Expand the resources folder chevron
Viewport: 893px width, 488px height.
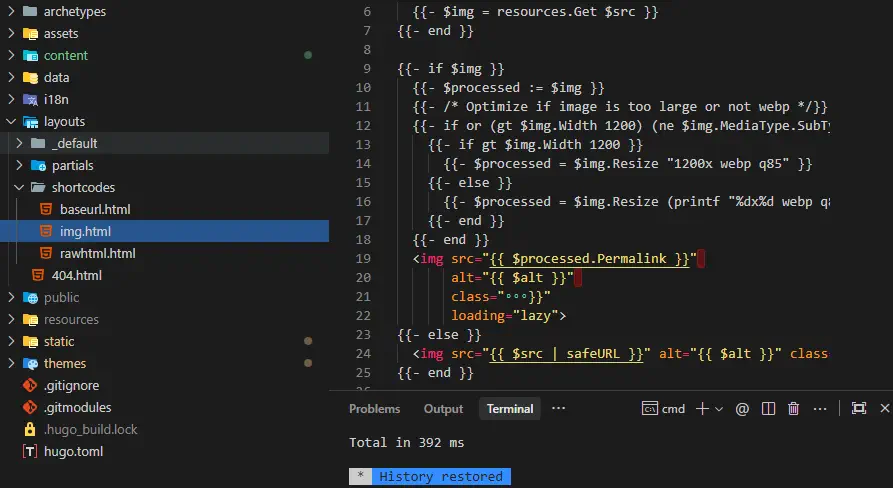pyautogui.click(x=11, y=319)
